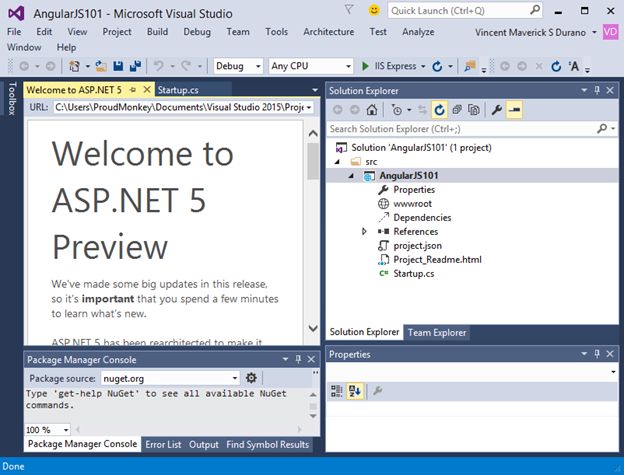Click the Property Pages wrench in Properties panel
The image size is (624, 475).
tap(377, 391)
